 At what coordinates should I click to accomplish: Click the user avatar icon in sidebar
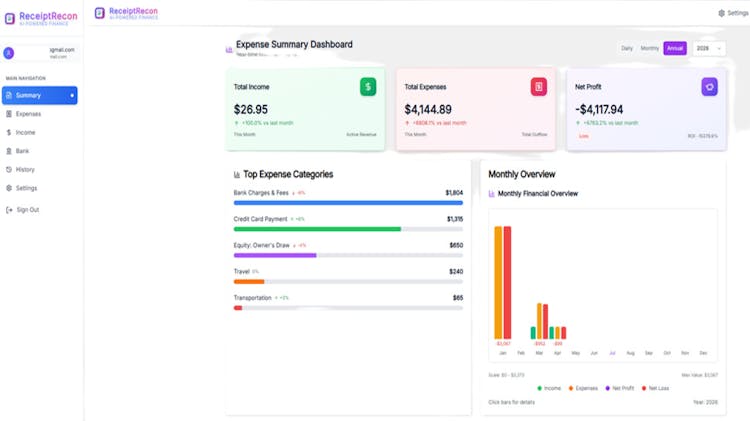9,53
